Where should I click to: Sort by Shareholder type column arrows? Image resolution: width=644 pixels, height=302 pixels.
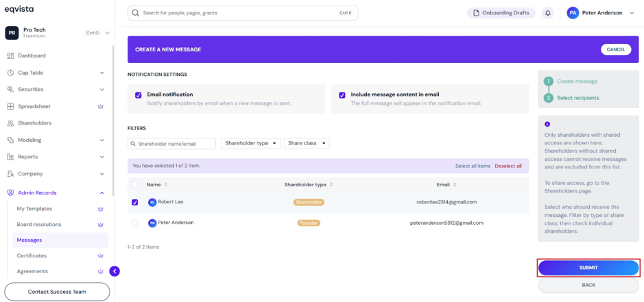(331, 185)
